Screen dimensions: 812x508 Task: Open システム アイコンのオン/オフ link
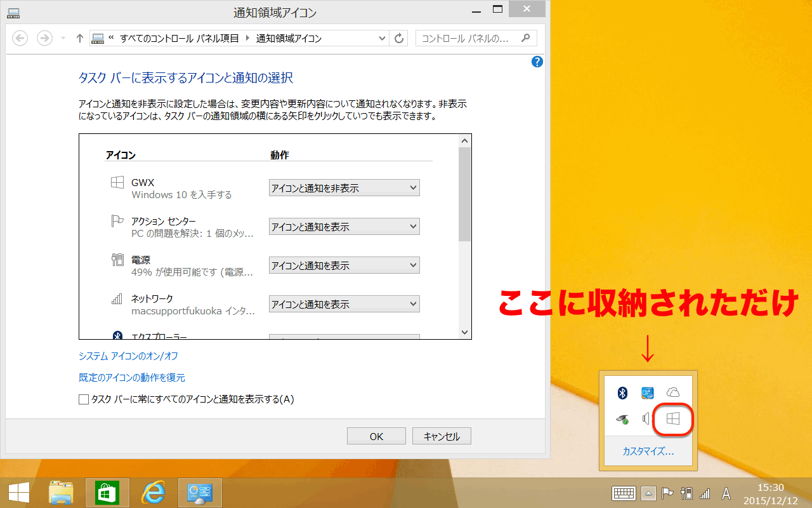click(x=128, y=356)
